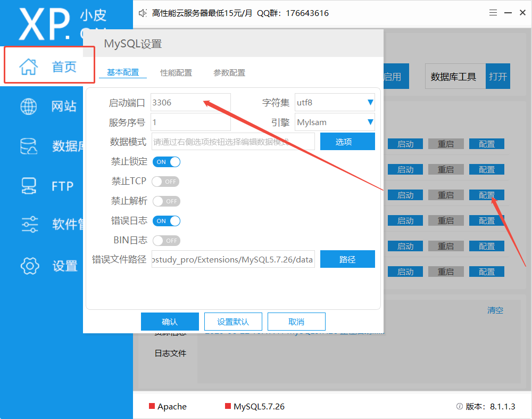
Task: Click the globe website icon
Action: (x=29, y=106)
